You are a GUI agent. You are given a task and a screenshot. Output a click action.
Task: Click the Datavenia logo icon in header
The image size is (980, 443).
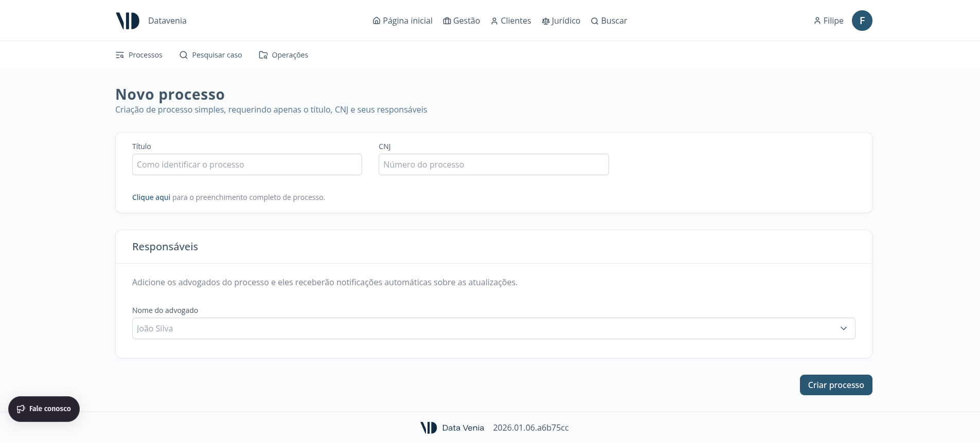128,21
